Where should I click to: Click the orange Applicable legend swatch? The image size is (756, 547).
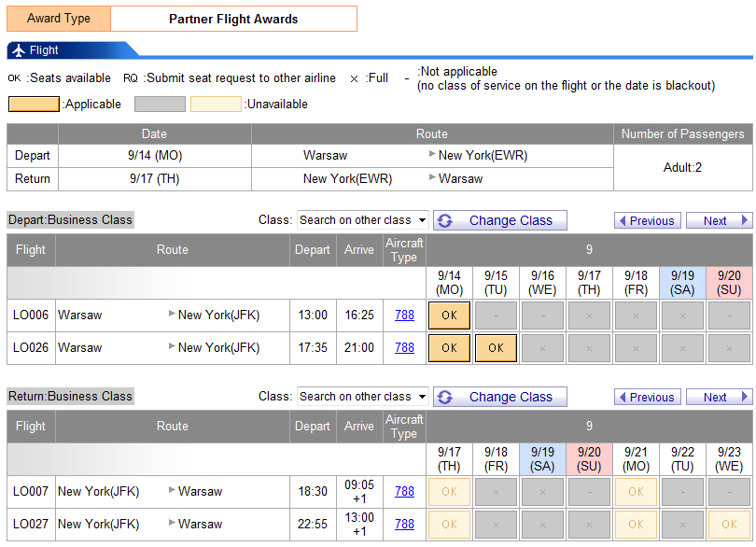[33, 104]
